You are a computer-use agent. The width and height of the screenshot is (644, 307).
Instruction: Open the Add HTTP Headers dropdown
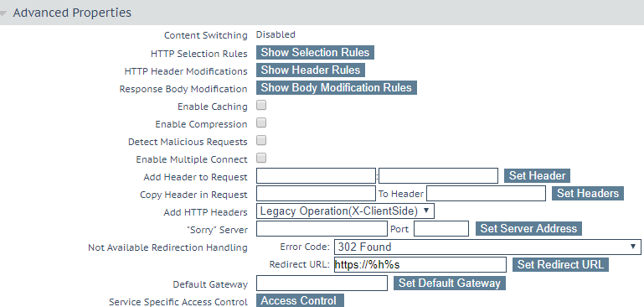tap(345, 211)
